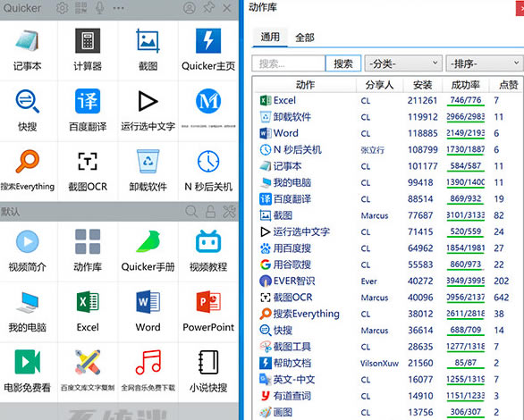The image size is (524, 420).
Task: Select the 通用 tab
Action: (270, 37)
